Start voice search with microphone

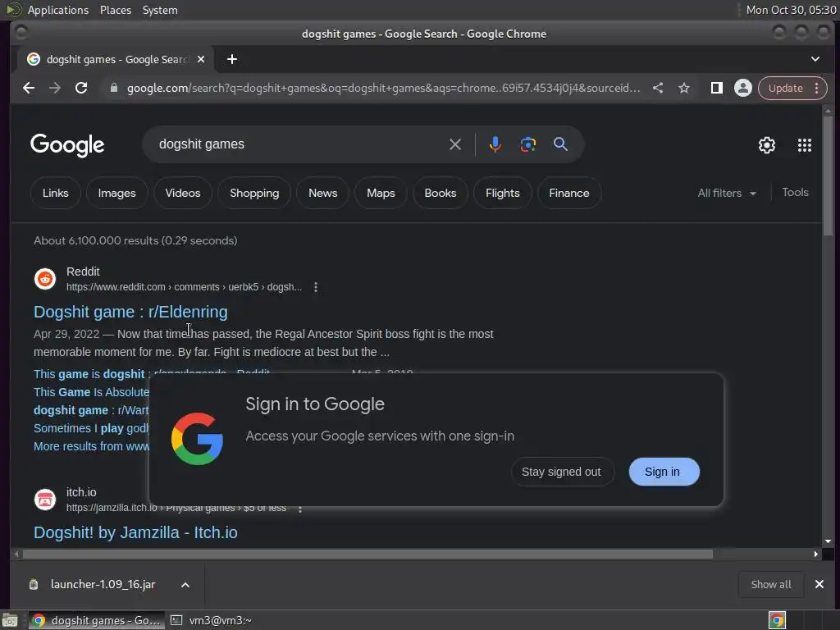point(495,144)
